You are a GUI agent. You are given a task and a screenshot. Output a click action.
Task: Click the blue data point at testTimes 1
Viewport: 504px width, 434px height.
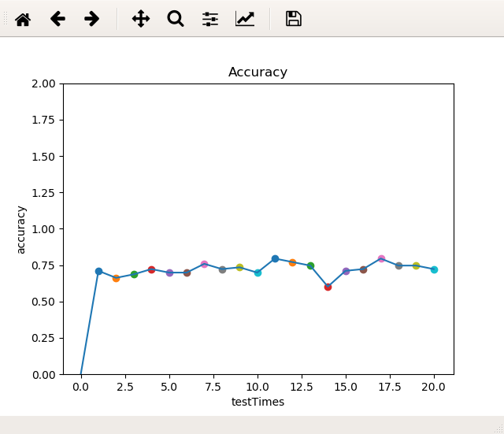[x=98, y=271]
